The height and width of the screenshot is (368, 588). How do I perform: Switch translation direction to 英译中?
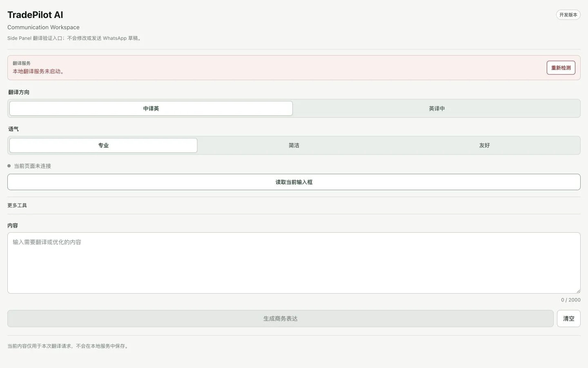tap(437, 108)
